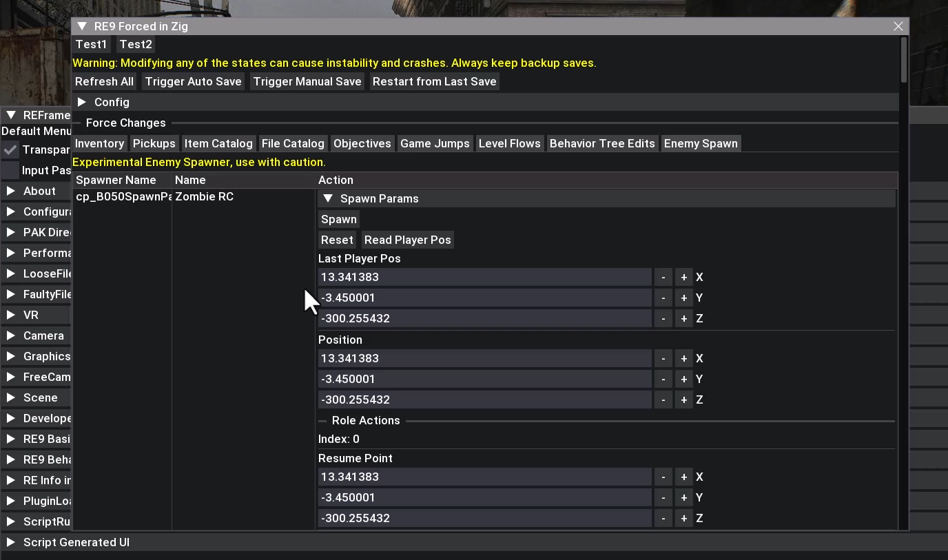Image resolution: width=948 pixels, height=560 pixels.
Task: Focus the Position X value field
Action: pos(485,358)
